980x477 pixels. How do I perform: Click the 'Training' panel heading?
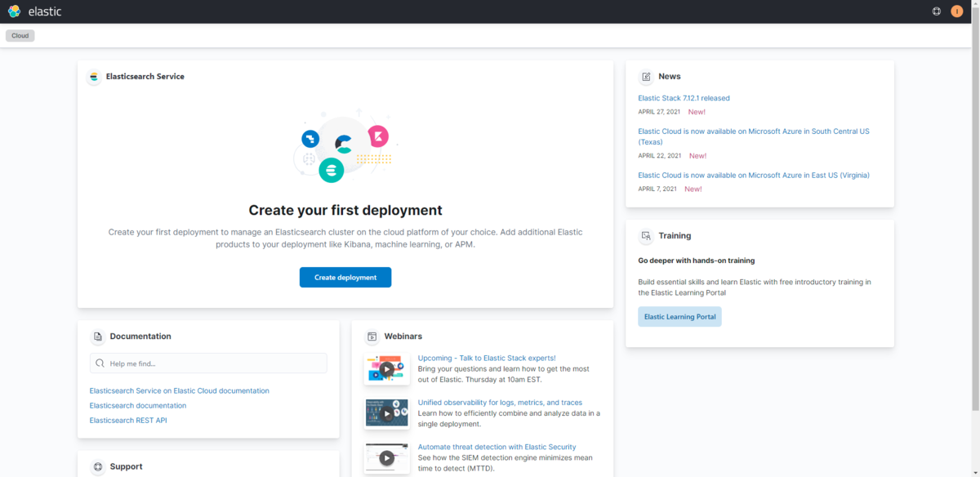click(x=675, y=236)
